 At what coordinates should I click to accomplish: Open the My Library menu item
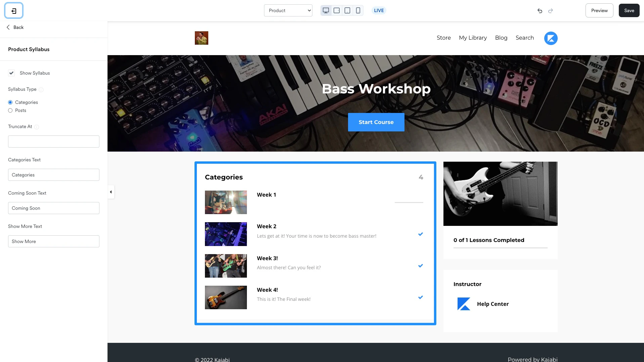pyautogui.click(x=473, y=38)
